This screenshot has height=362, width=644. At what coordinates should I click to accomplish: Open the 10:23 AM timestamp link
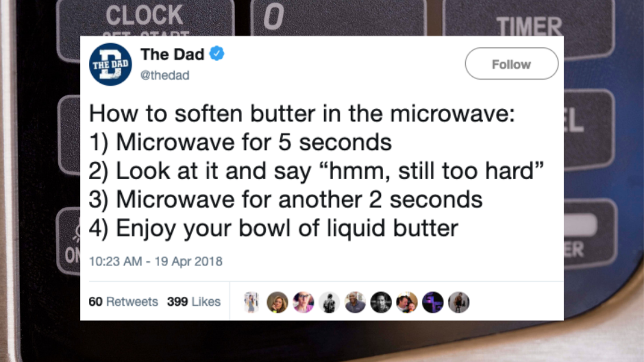(x=156, y=261)
